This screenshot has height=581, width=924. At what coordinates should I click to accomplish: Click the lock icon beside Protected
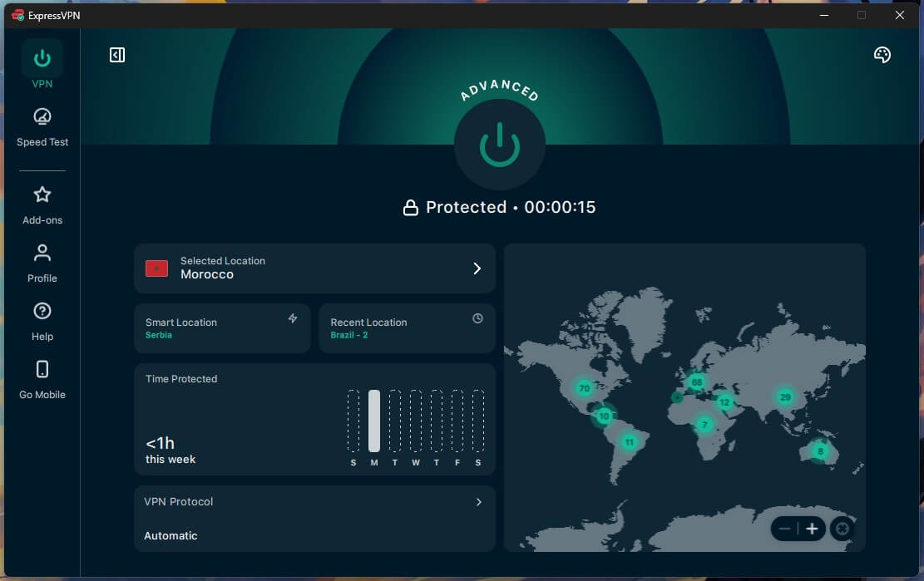[x=410, y=208]
